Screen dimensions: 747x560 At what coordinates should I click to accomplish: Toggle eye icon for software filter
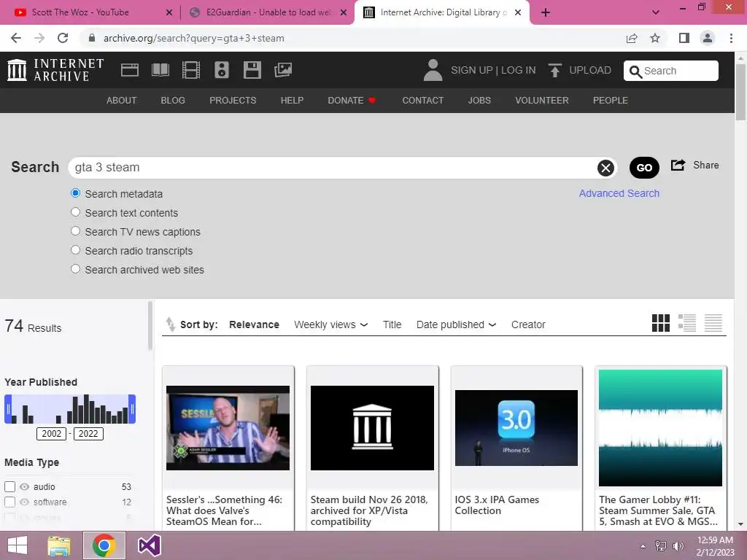[x=24, y=502]
